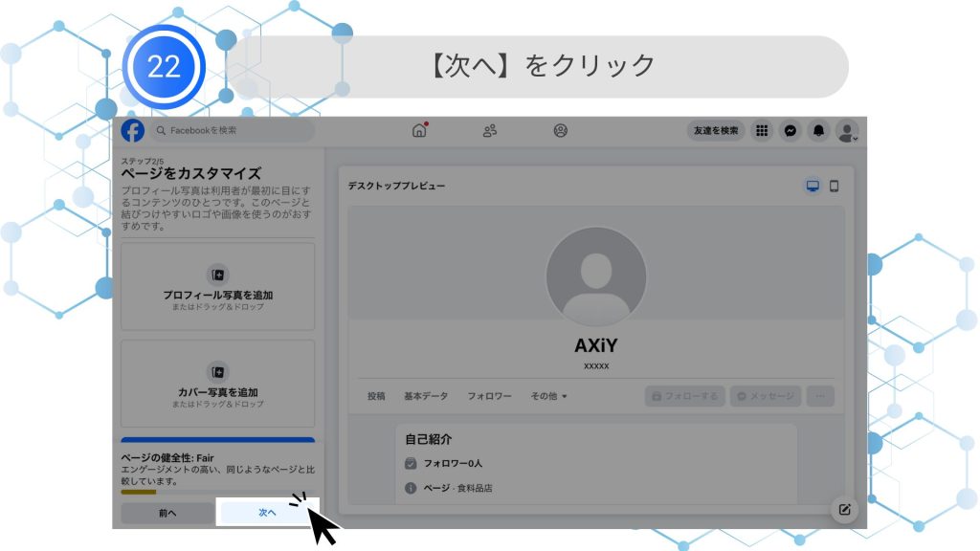
Task: Switch to desktop preview mode
Action: pyautogui.click(x=813, y=186)
